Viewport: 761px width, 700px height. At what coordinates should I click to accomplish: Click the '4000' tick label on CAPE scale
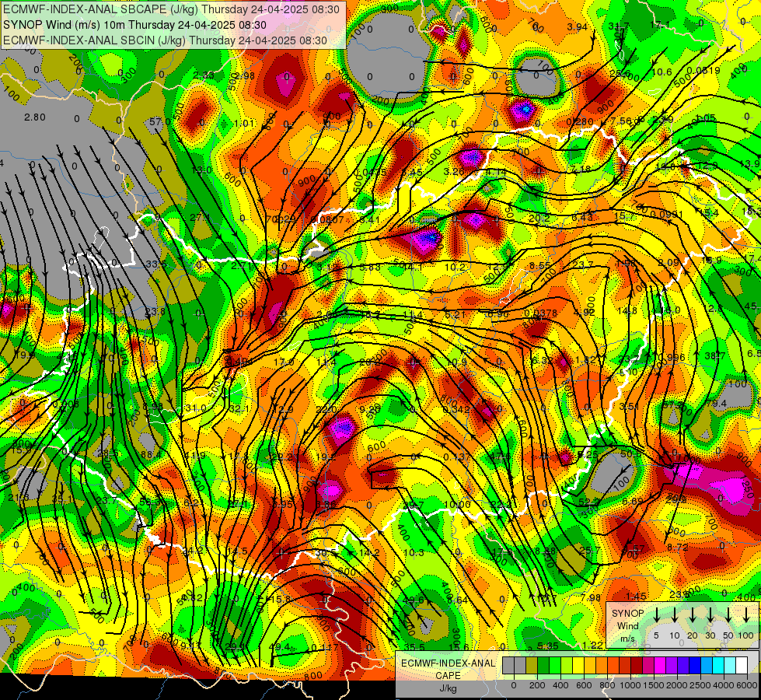724,685
